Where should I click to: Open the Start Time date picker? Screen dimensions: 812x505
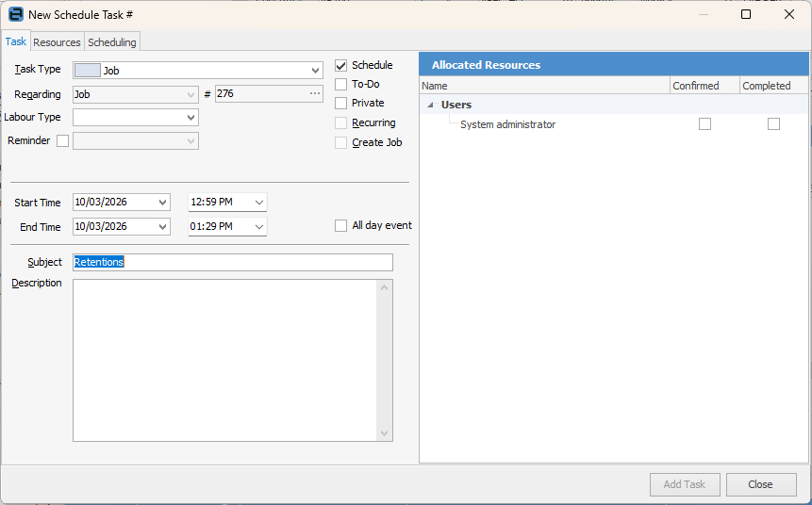click(x=162, y=203)
